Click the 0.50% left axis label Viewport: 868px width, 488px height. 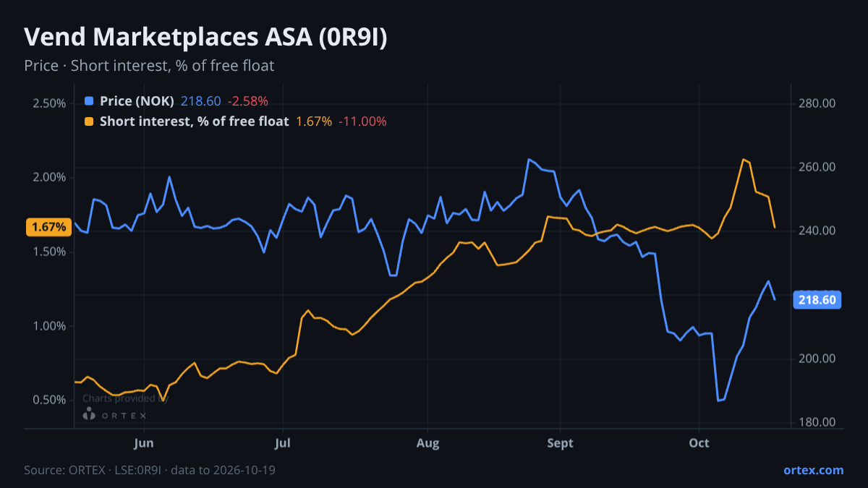click(49, 400)
